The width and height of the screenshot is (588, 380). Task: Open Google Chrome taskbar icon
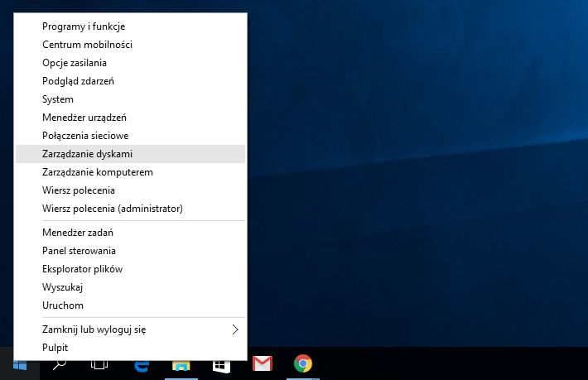pos(303,364)
